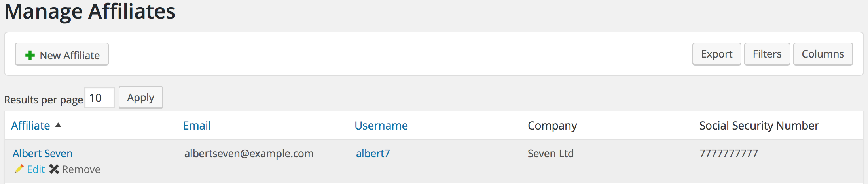Open the Columns chooser

coord(823,54)
